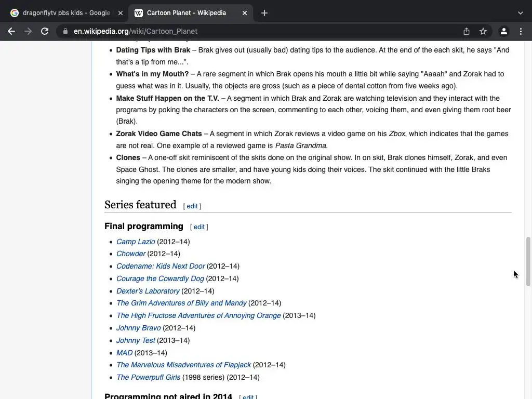The height and width of the screenshot is (399, 532).
Task: Click italic word Zbox
Action: (x=397, y=134)
